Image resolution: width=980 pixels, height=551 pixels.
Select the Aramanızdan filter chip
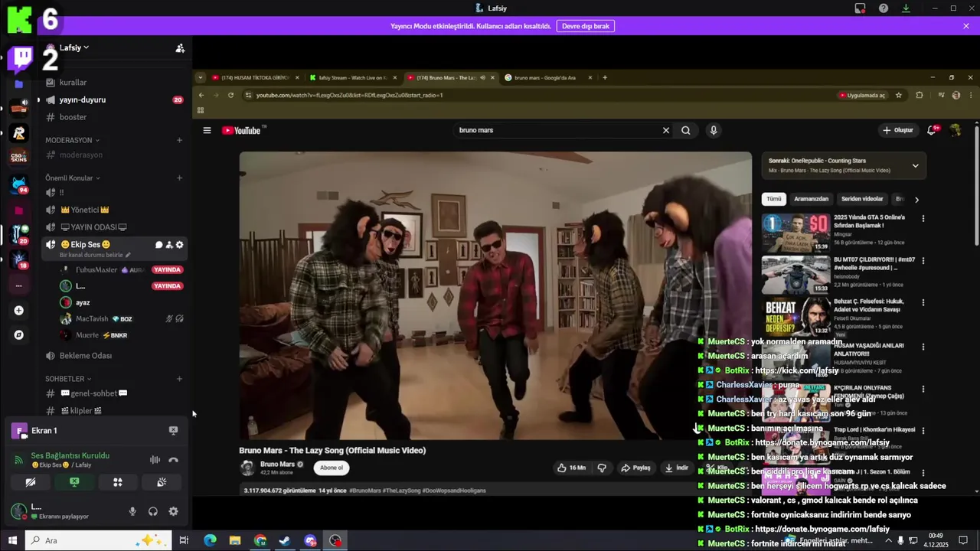(x=811, y=199)
